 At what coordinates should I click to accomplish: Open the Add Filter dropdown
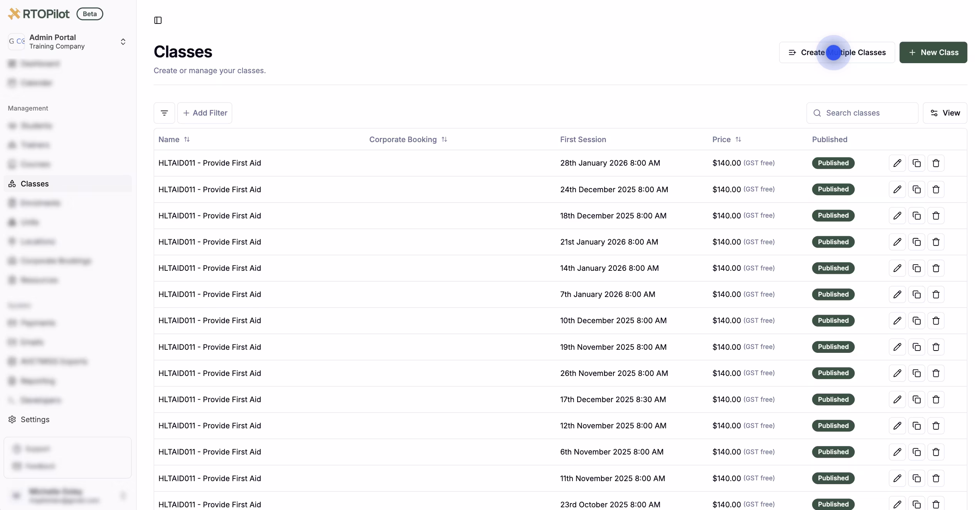pyautogui.click(x=205, y=113)
